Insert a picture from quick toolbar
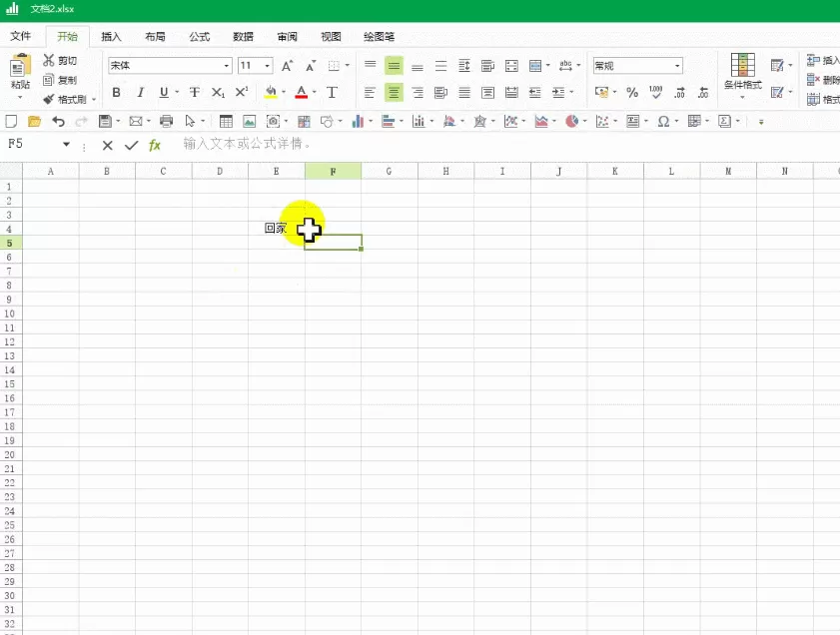Screen dimensions: 840x635 [249, 122]
